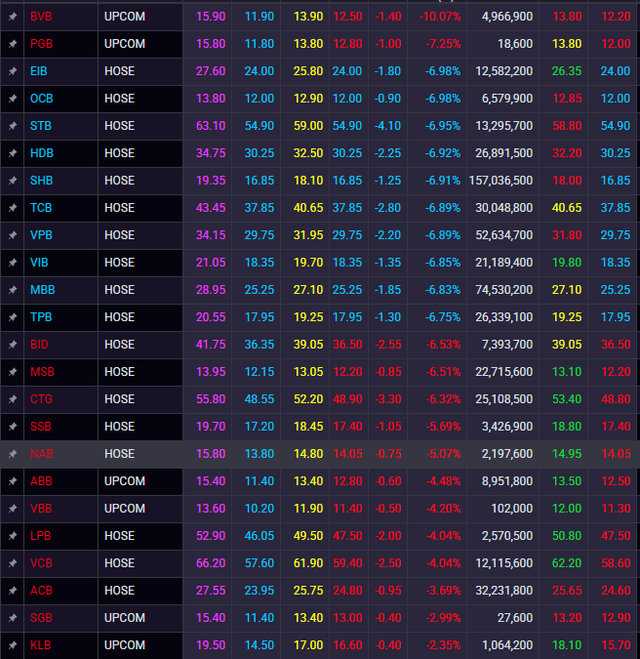Open the ACB stock symbol

tap(41, 590)
